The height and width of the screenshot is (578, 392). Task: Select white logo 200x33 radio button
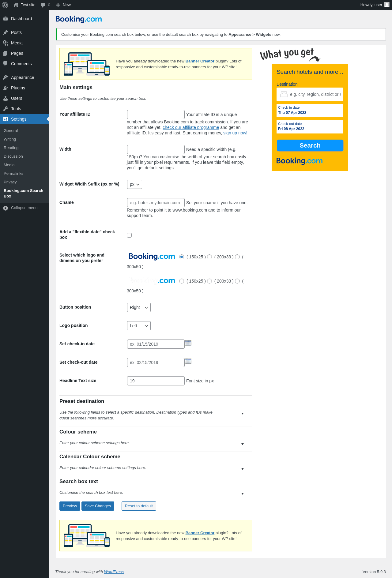point(209,281)
